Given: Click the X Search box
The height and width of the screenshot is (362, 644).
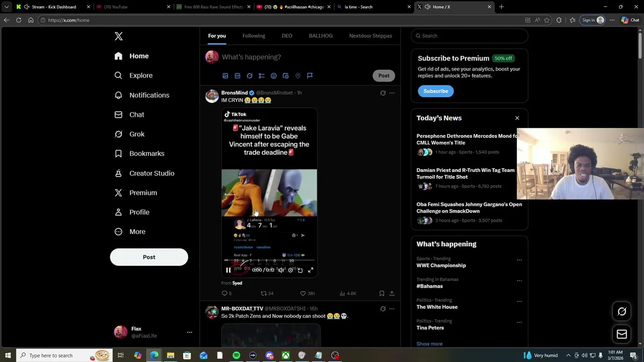Looking at the screenshot, I should coord(469,36).
